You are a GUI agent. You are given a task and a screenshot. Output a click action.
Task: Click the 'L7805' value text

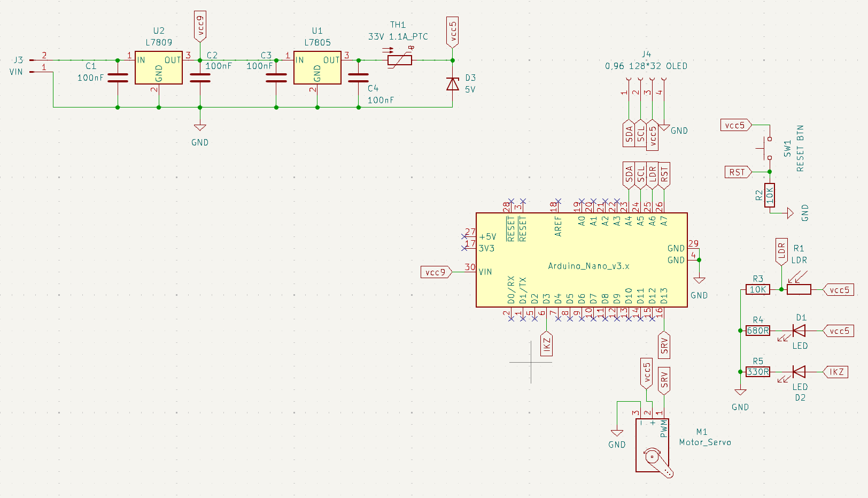317,42
